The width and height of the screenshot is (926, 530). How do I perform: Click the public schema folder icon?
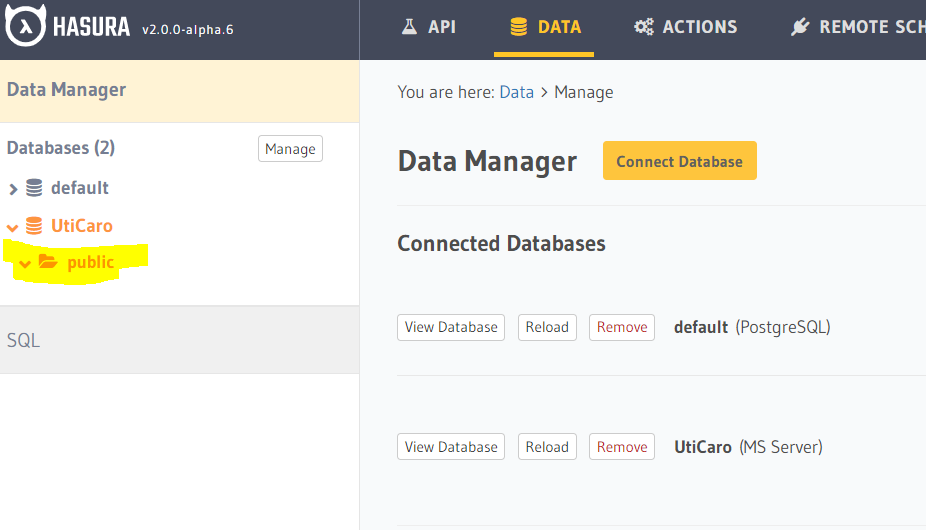pos(48,261)
